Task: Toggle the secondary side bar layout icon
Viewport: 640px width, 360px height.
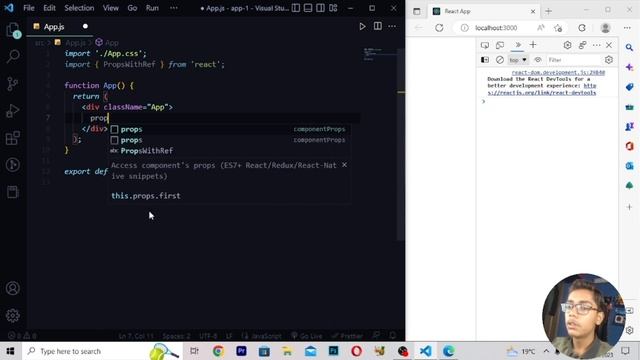Action: (321, 8)
